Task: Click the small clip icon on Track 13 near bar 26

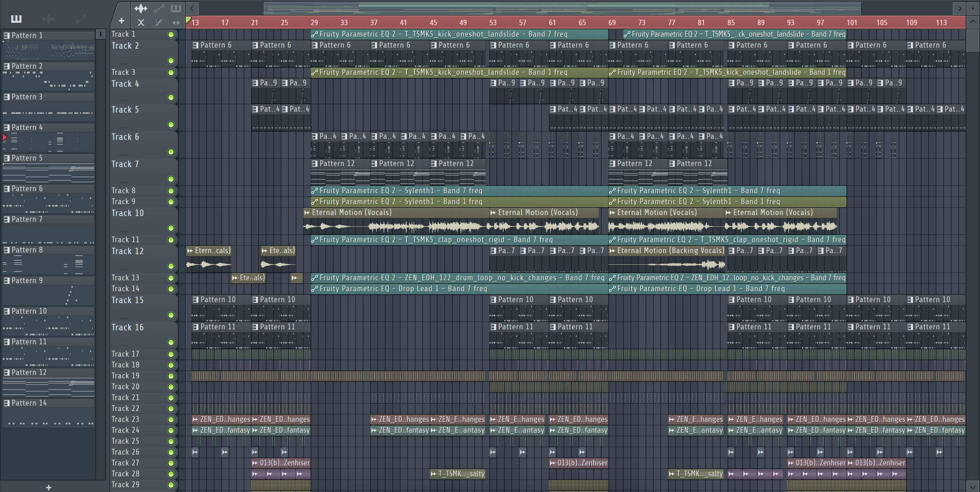Action: [294, 278]
